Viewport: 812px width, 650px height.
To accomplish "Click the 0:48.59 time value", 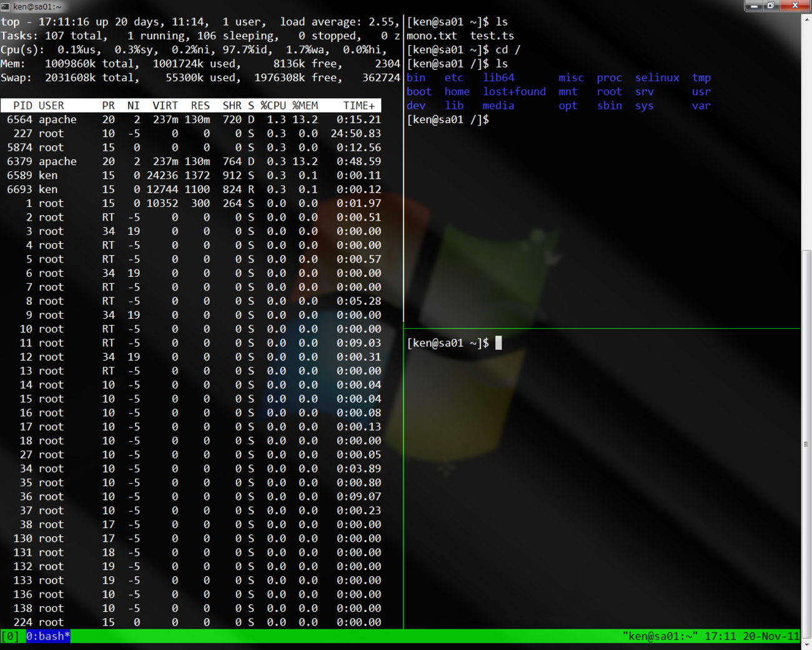I will 359,161.
